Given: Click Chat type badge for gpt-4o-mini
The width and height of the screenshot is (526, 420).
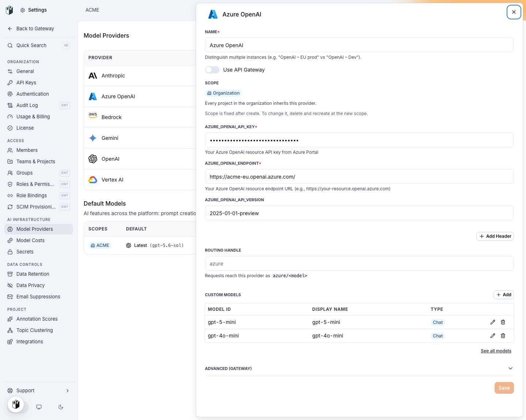Looking at the screenshot, I should coord(438,336).
